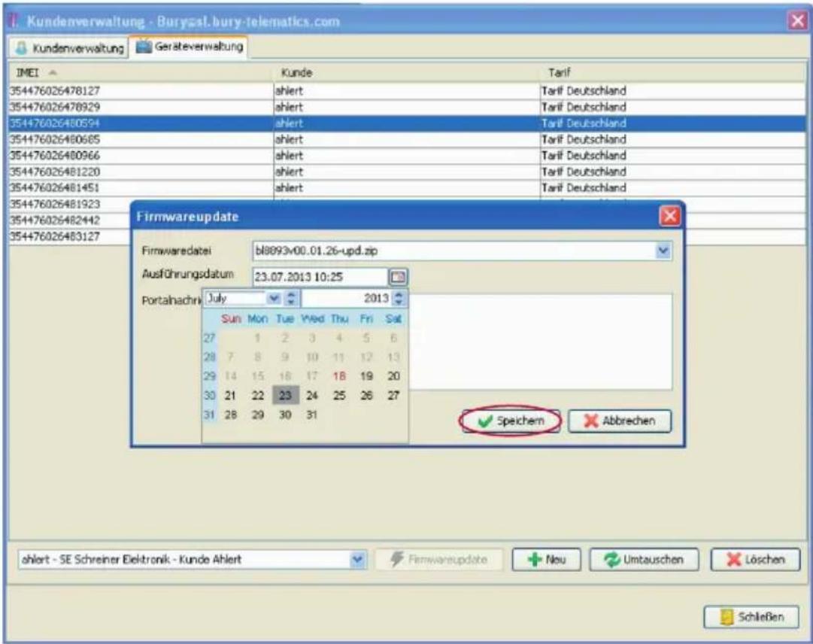
Task: Pick July 31 in the calendar
Action: (311, 415)
